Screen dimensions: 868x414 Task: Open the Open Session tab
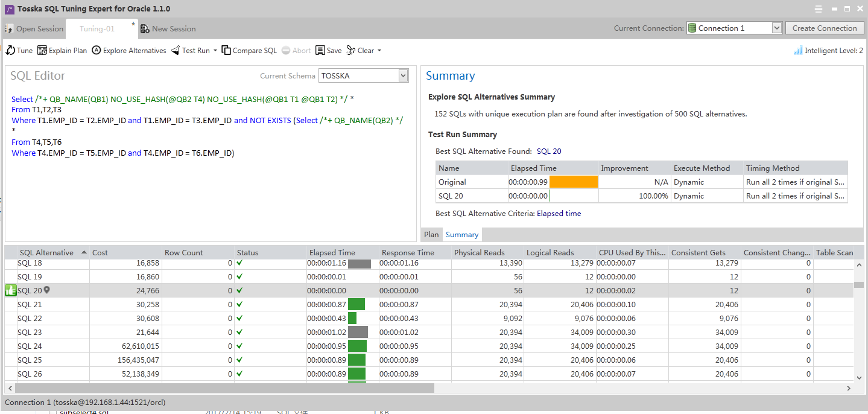pos(34,29)
